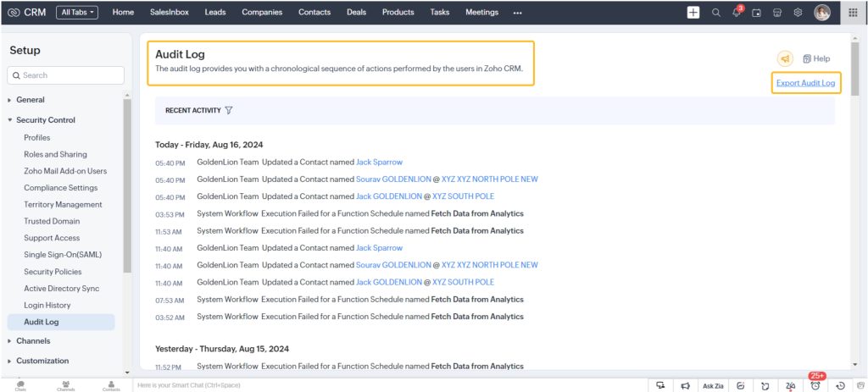This screenshot has width=868, height=392.
Task: Click the Setup search field
Action: tap(66, 75)
